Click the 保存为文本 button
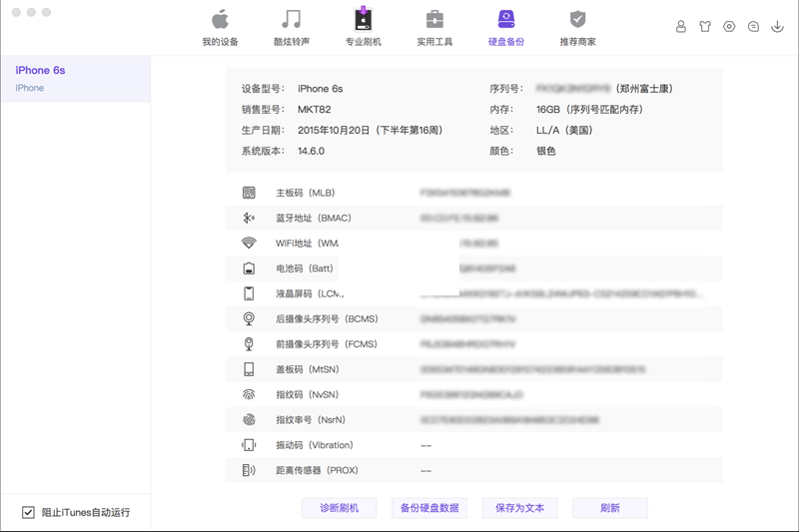The image size is (799, 532). (x=519, y=508)
